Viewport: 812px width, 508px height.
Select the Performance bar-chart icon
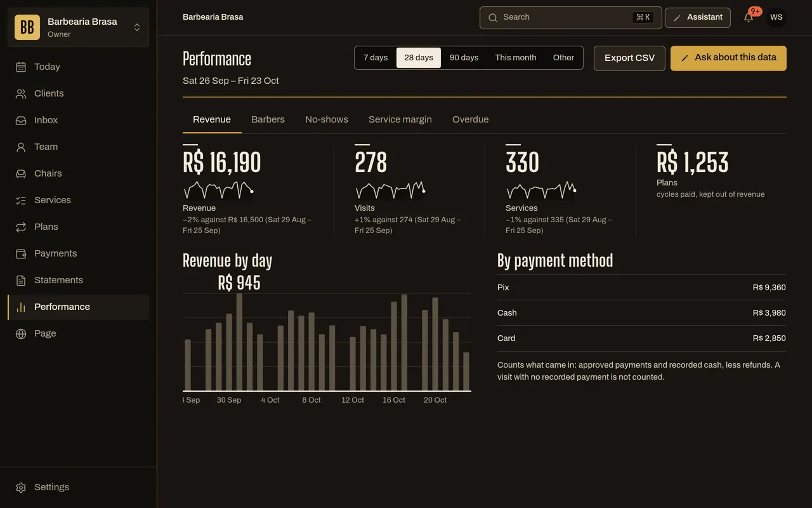click(x=21, y=307)
